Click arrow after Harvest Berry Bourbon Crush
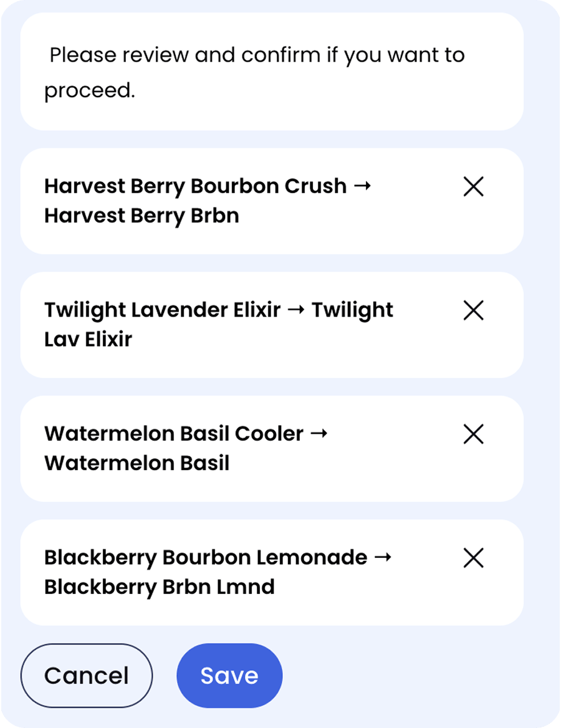561x728 pixels. (x=362, y=186)
